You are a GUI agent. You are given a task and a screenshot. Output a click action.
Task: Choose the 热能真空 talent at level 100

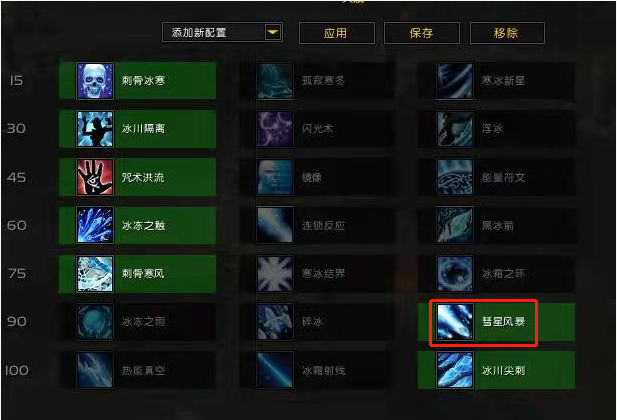138,370
